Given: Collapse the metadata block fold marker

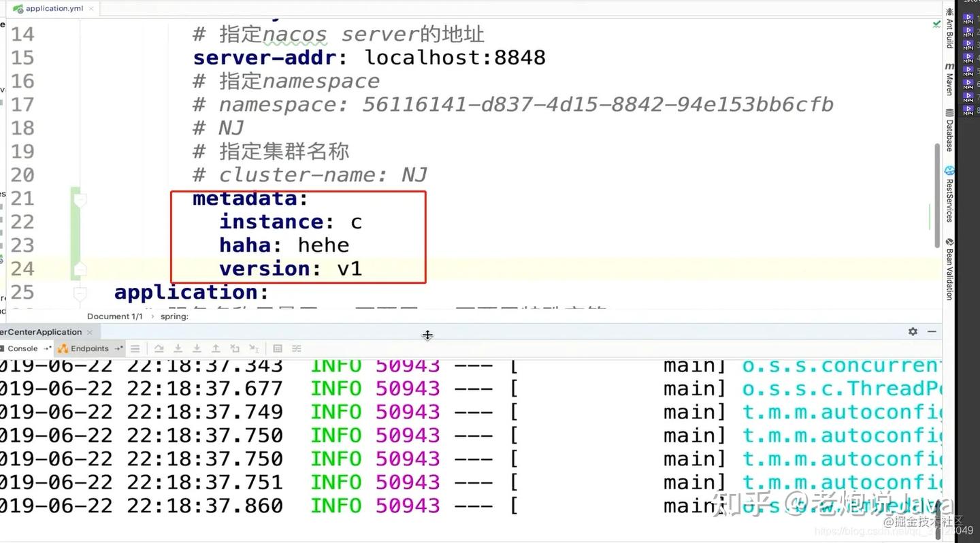Looking at the screenshot, I should click(80, 199).
